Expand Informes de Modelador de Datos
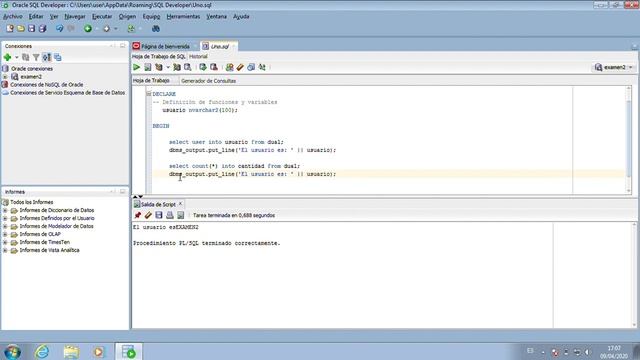 (5, 226)
